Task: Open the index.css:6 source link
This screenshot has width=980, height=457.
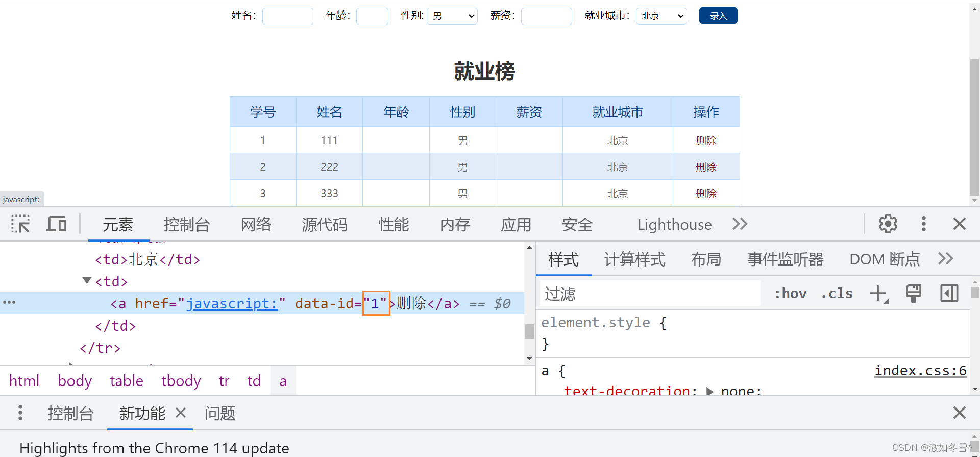Action: [x=920, y=370]
